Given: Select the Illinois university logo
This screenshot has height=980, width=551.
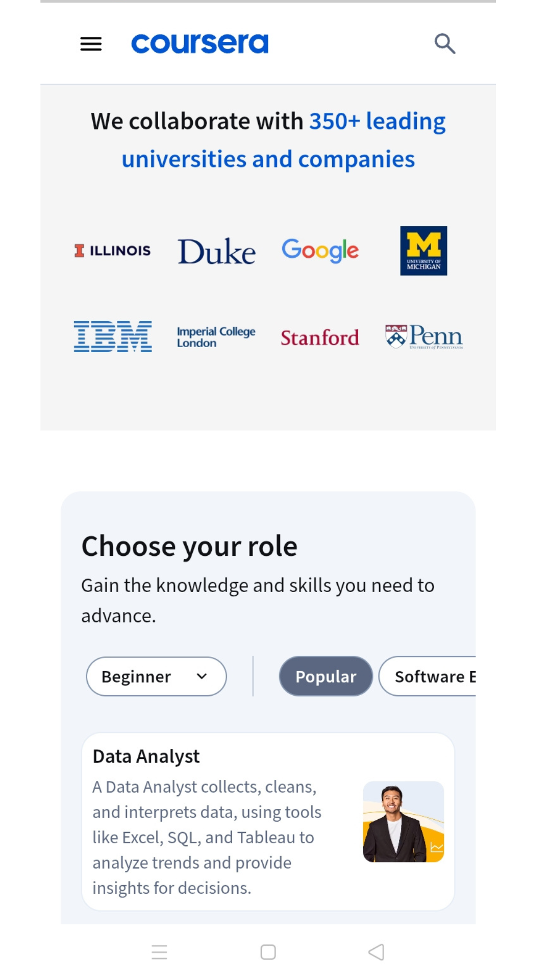Looking at the screenshot, I should pos(113,250).
